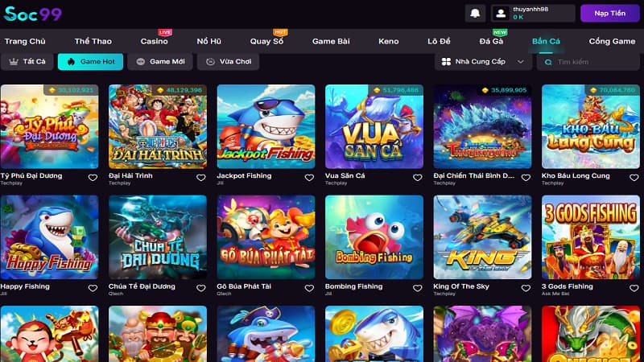This screenshot has height=362, width=644.
Task: Open Chúa Tể Đại Dương thumbnail
Action: 158,237
